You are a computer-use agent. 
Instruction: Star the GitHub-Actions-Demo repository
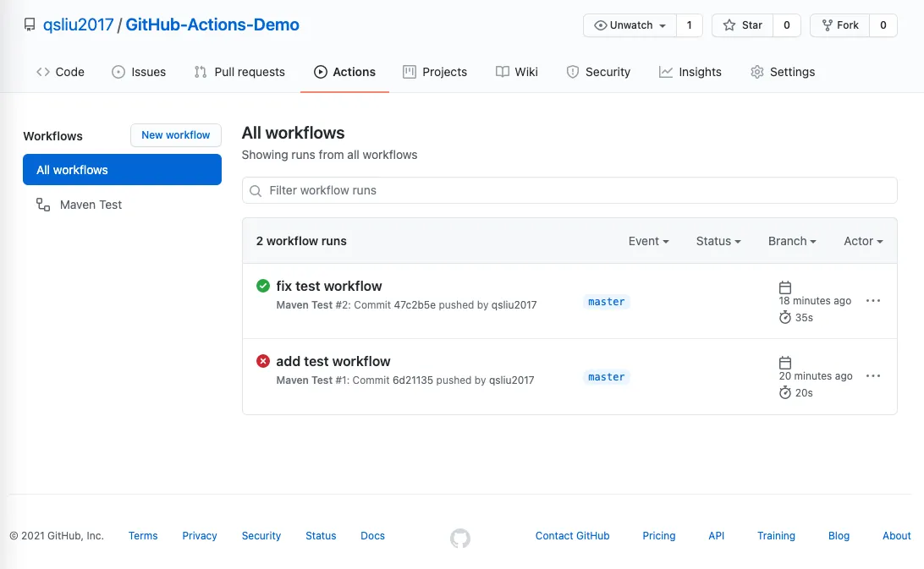(743, 25)
